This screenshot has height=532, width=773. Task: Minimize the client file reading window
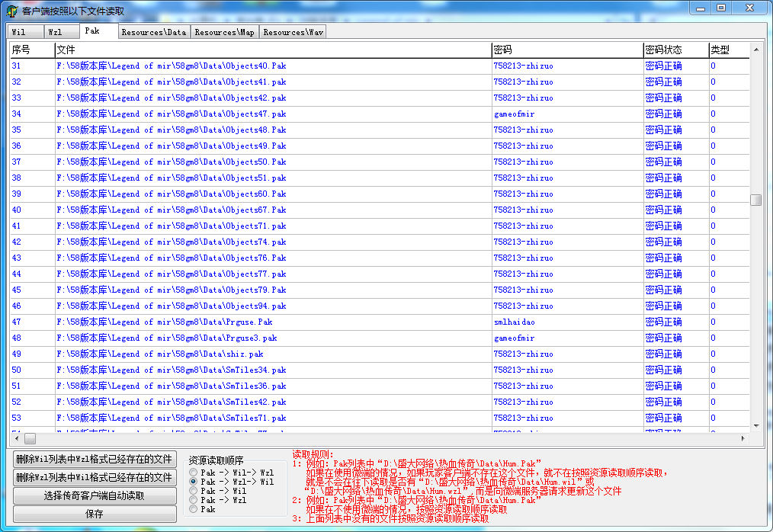click(x=700, y=8)
